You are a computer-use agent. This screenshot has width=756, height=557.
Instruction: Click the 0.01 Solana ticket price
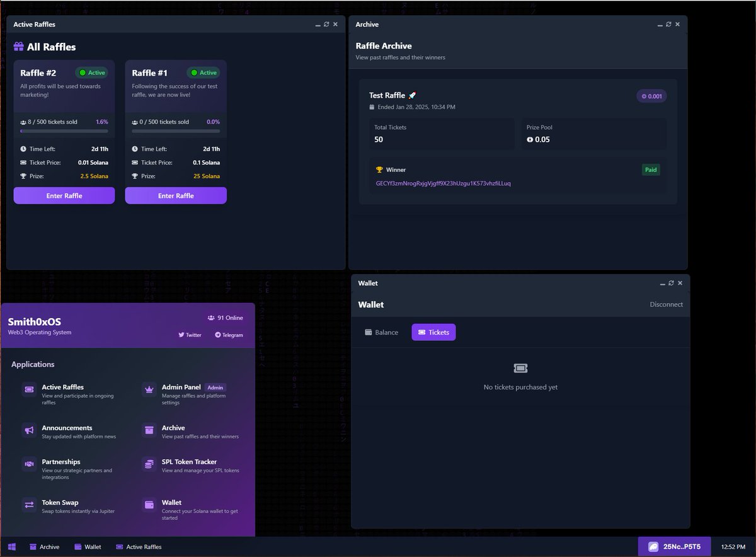click(93, 163)
